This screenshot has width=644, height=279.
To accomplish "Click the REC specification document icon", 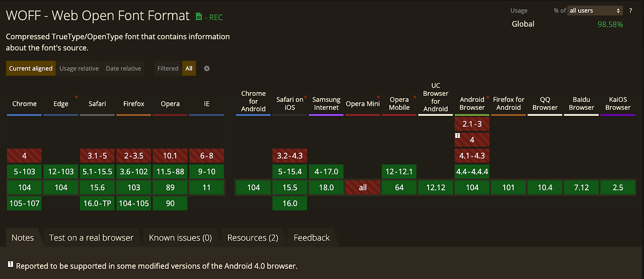I will point(199,17).
